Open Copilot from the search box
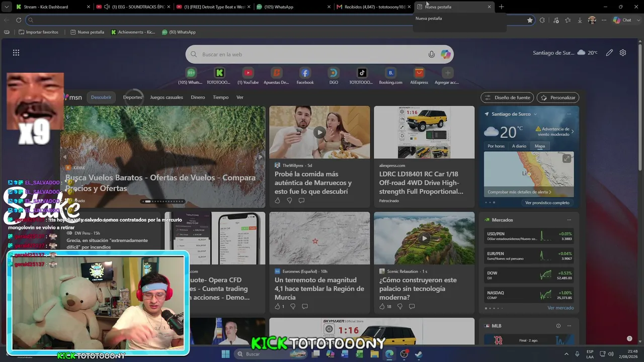 click(x=446, y=54)
